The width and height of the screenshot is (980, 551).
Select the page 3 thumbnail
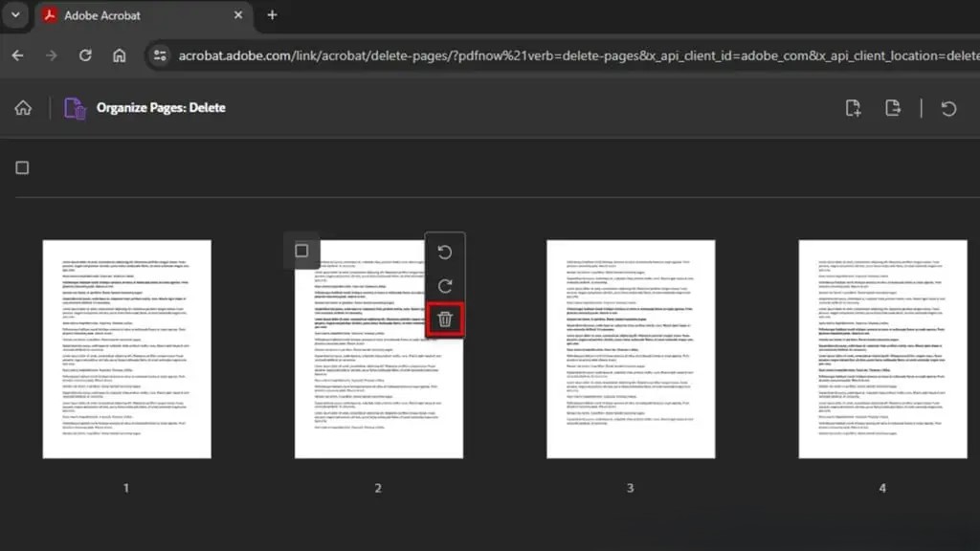[x=630, y=349]
